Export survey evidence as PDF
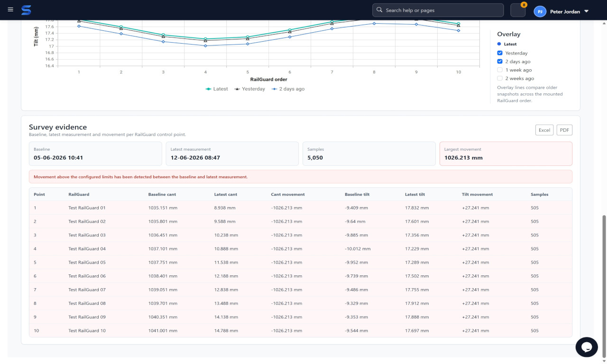 (x=564, y=130)
